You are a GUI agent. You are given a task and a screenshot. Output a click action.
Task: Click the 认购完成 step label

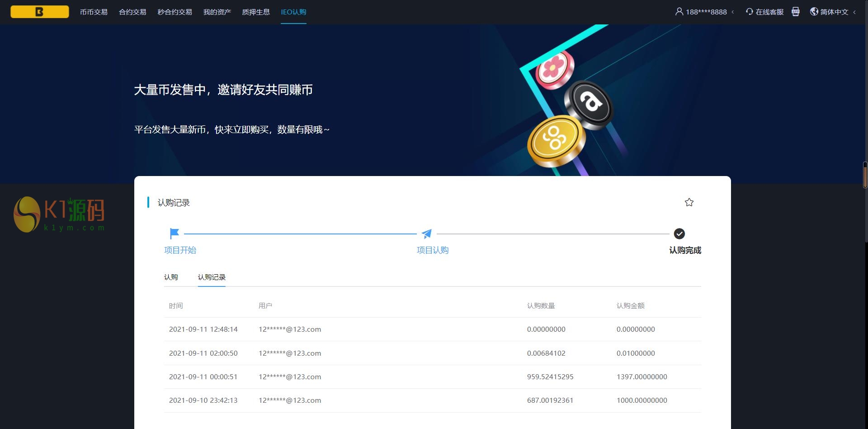pos(685,250)
